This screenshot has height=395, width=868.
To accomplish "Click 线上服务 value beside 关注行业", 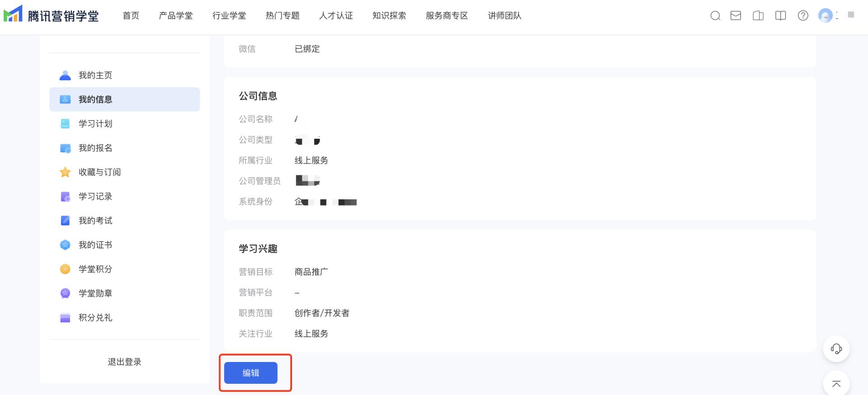I will pyautogui.click(x=311, y=334).
